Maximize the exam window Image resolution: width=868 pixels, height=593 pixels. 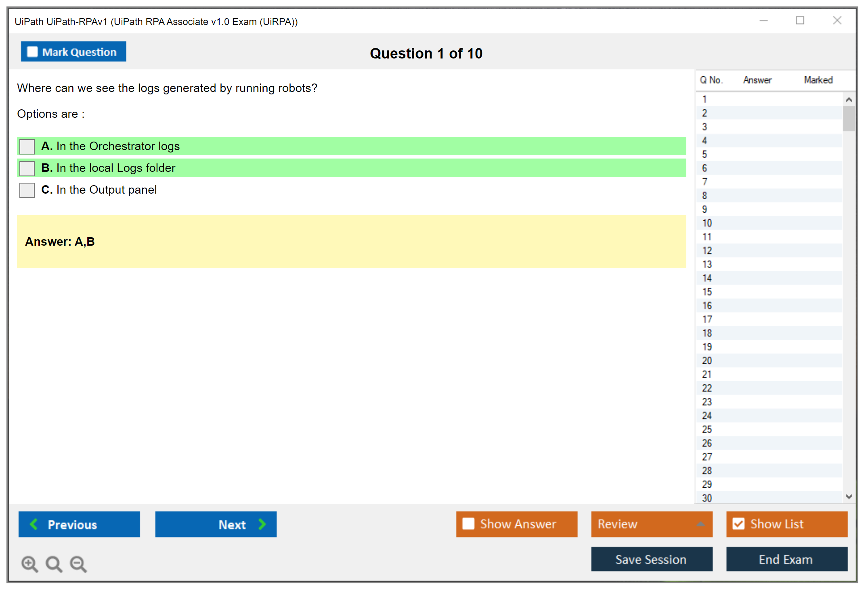(800, 21)
